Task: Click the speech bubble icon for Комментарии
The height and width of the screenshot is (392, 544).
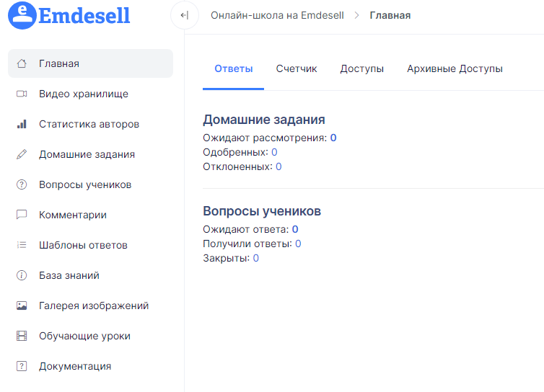Action: point(22,215)
